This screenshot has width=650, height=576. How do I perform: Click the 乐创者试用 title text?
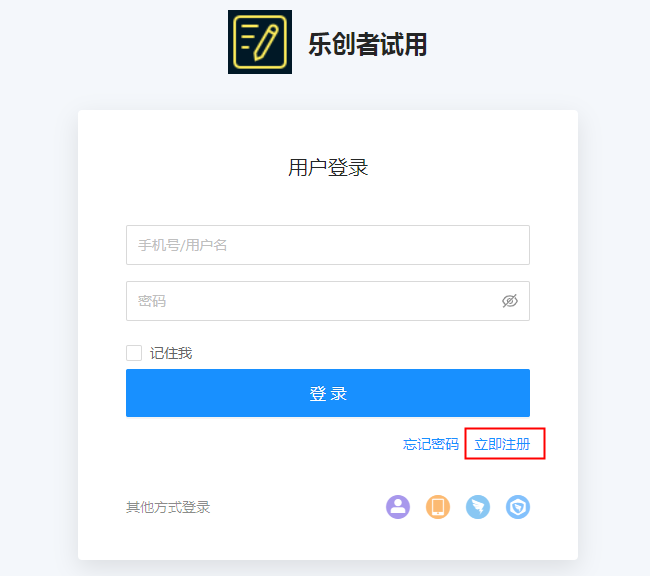click(x=367, y=44)
